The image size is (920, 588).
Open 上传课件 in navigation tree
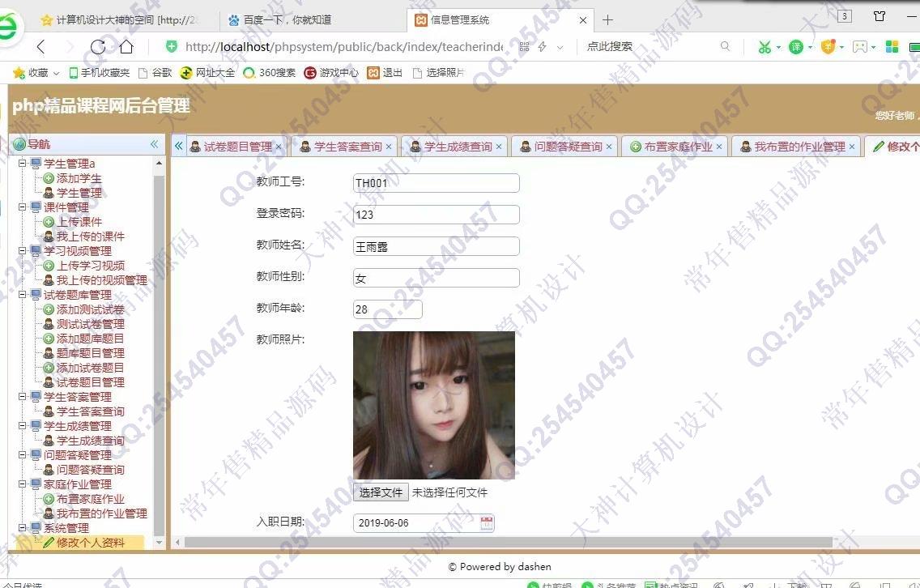point(79,222)
